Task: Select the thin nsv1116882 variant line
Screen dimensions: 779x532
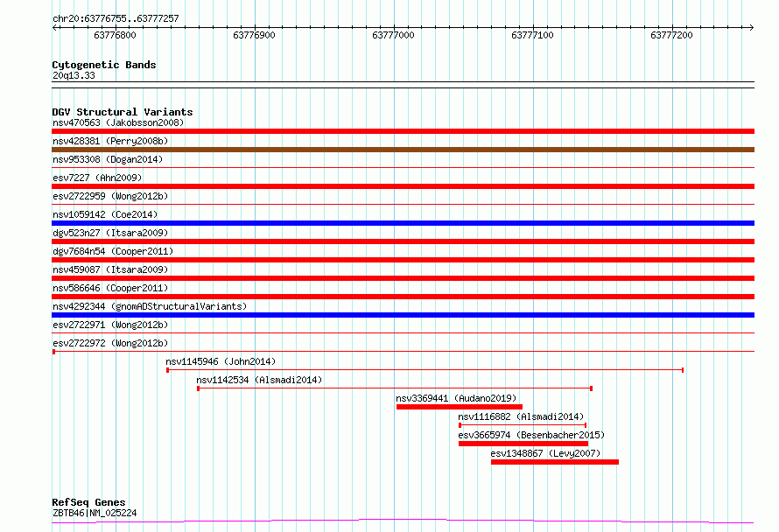Action: click(523, 425)
